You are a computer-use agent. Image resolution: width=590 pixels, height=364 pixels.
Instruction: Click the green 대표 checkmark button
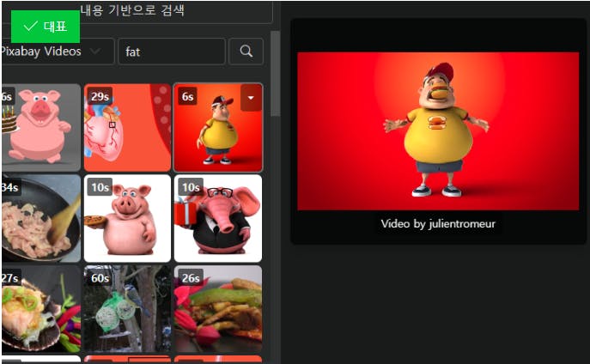coord(46,27)
